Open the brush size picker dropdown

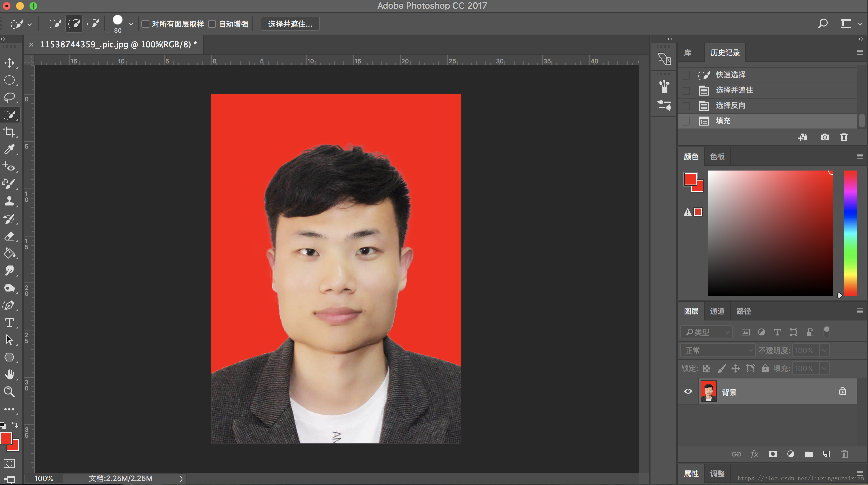(131, 24)
